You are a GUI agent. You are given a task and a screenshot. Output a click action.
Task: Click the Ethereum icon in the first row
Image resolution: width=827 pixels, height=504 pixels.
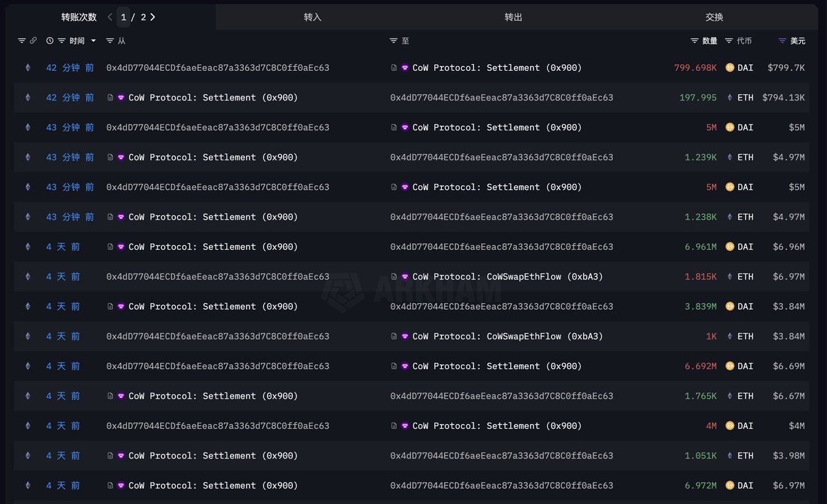coord(28,67)
